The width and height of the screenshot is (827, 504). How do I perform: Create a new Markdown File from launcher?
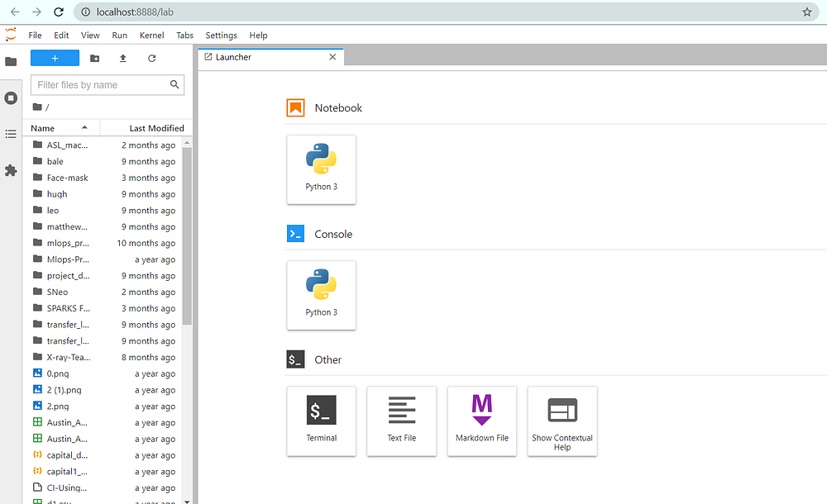coord(482,421)
